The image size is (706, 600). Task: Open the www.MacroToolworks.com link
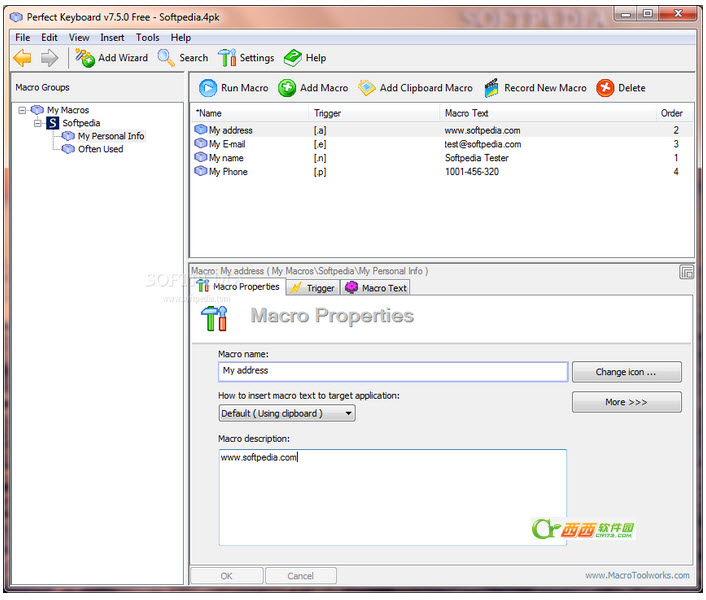pyautogui.click(x=637, y=575)
